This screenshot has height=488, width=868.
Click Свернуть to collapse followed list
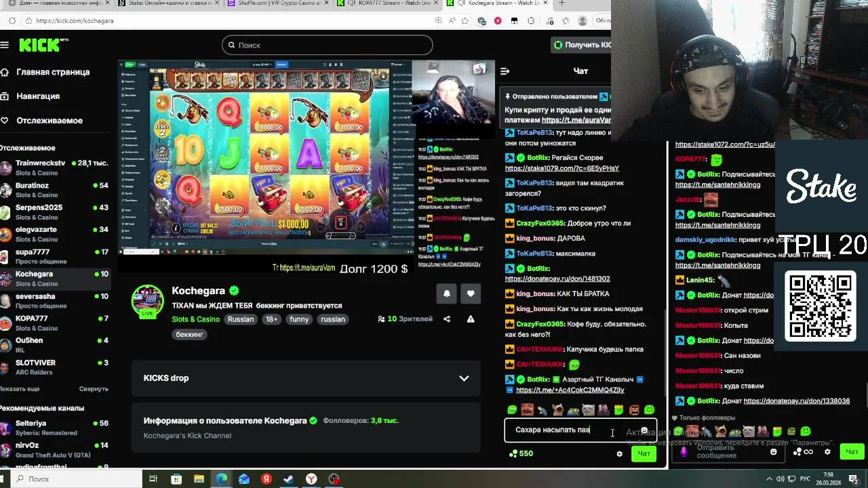(x=94, y=389)
